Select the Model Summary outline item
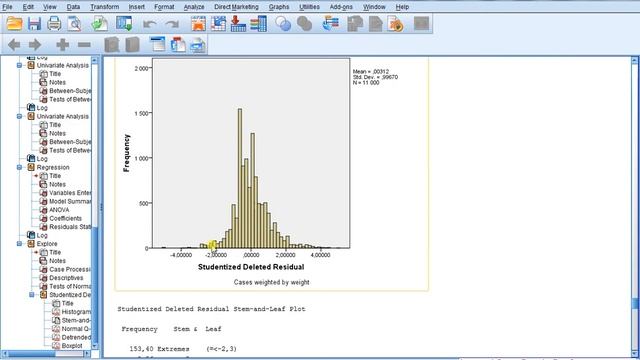This screenshot has height=360, width=640. coord(70,201)
